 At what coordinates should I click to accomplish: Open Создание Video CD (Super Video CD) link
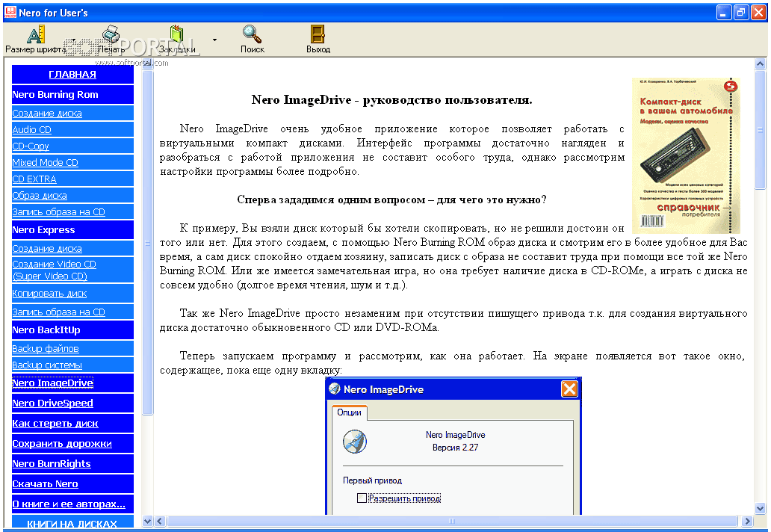(54, 270)
